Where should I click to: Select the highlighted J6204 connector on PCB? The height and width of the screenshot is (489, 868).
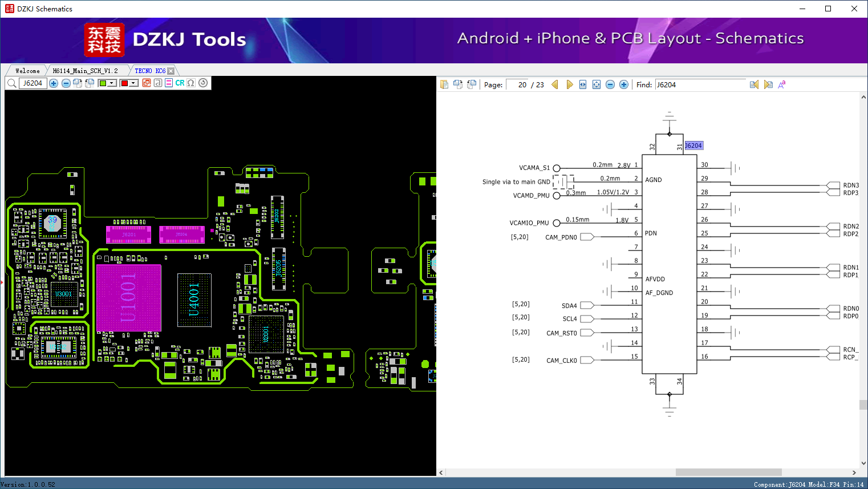[x=181, y=235]
